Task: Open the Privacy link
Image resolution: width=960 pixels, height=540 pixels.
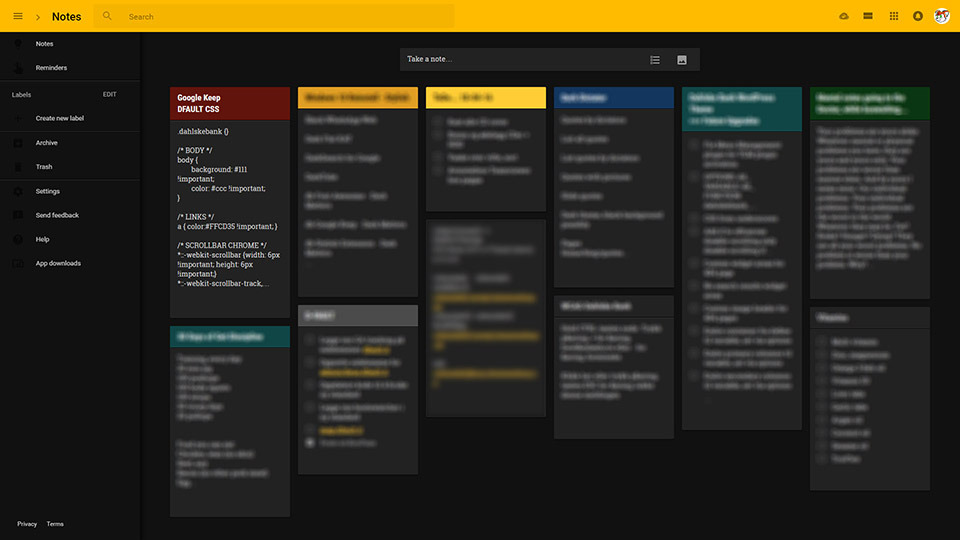Action: [x=27, y=524]
